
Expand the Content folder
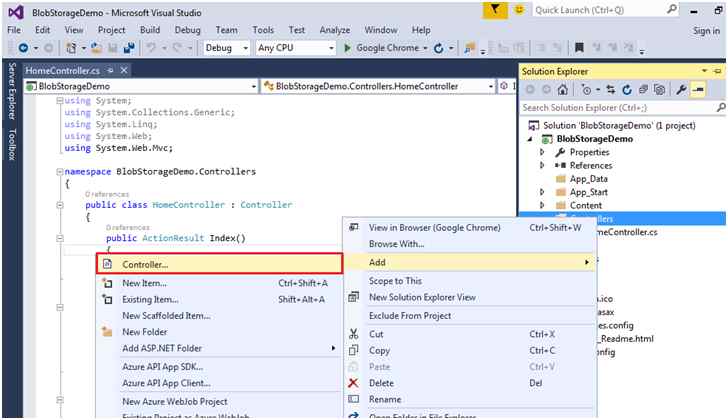(x=542, y=205)
